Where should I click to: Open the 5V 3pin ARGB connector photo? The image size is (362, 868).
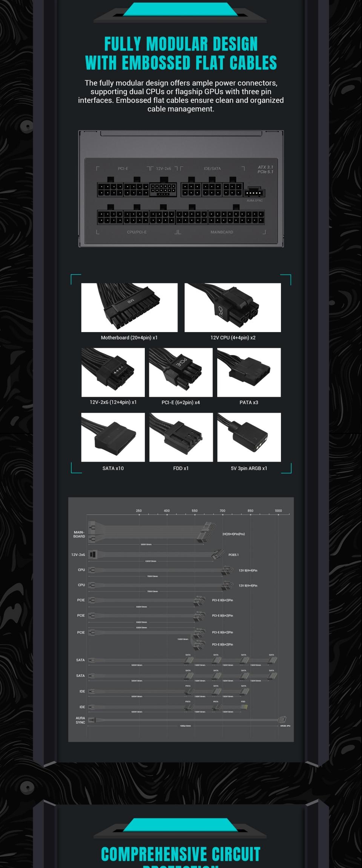click(249, 437)
